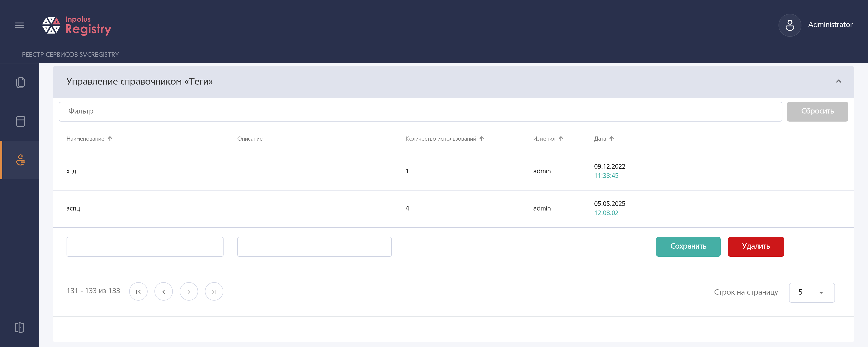Click the Сбросить button
This screenshot has height=347, width=868.
(817, 111)
